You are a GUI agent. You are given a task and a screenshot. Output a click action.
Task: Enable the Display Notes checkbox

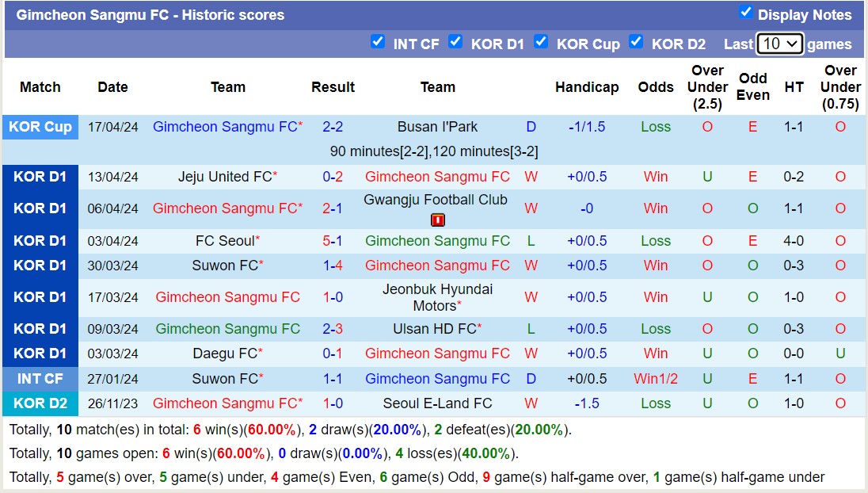746,14
